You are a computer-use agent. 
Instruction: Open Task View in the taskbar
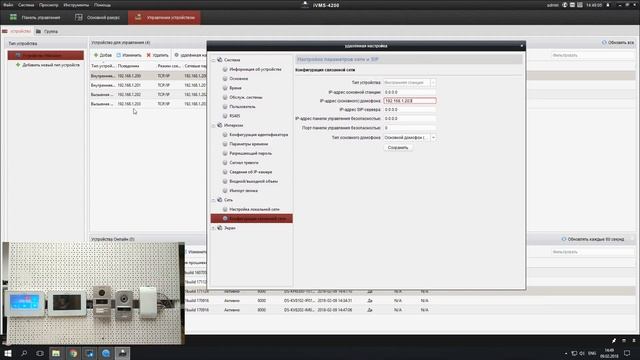tap(40, 353)
